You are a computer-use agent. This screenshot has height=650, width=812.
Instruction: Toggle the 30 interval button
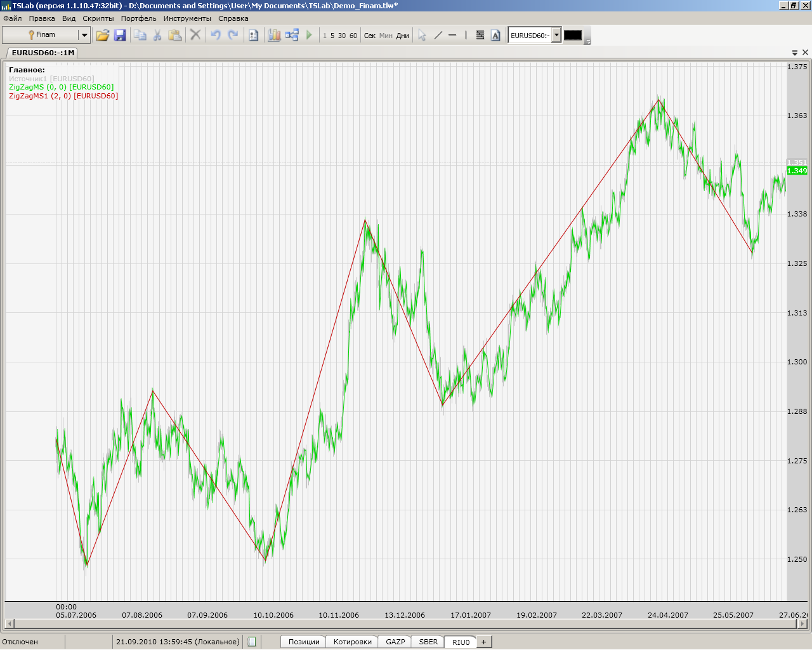tap(342, 36)
